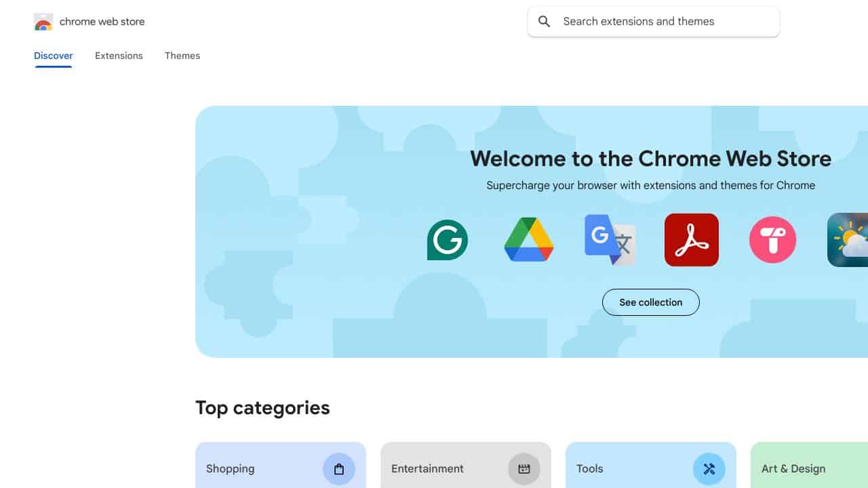The width and height of the screenshot is (868, 488).
Task: Focus the Search extensions and themes field
Action: click(x=654, y=22)
